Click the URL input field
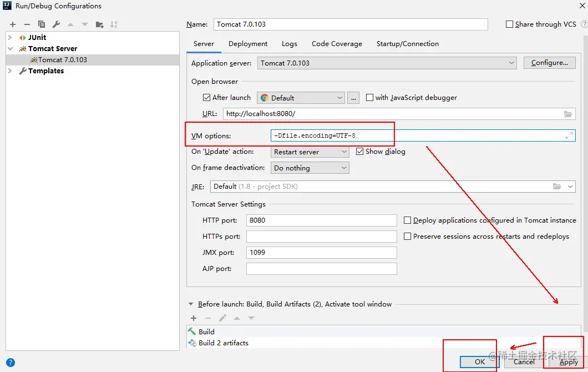Viewport: 588px width, 372px height. [x=399, y=114]
